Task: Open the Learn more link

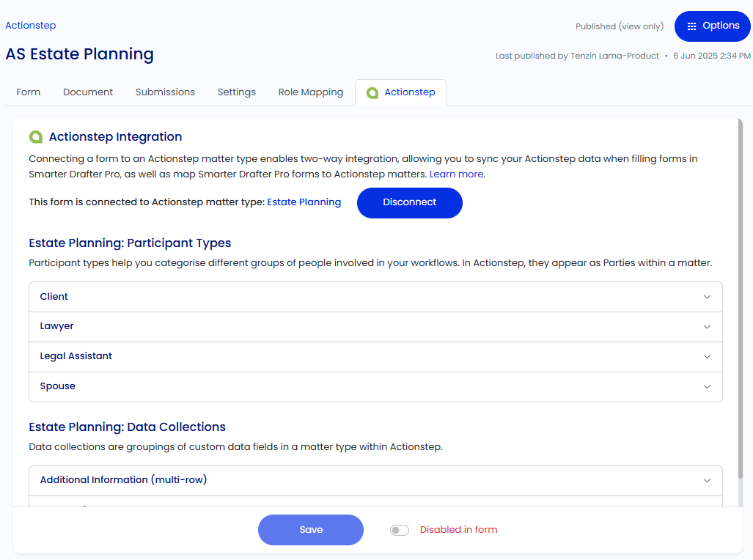Action: click(456, 174)
